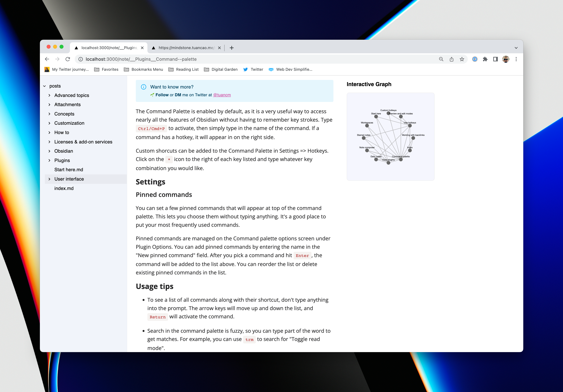Open a new browser tab

232,48
